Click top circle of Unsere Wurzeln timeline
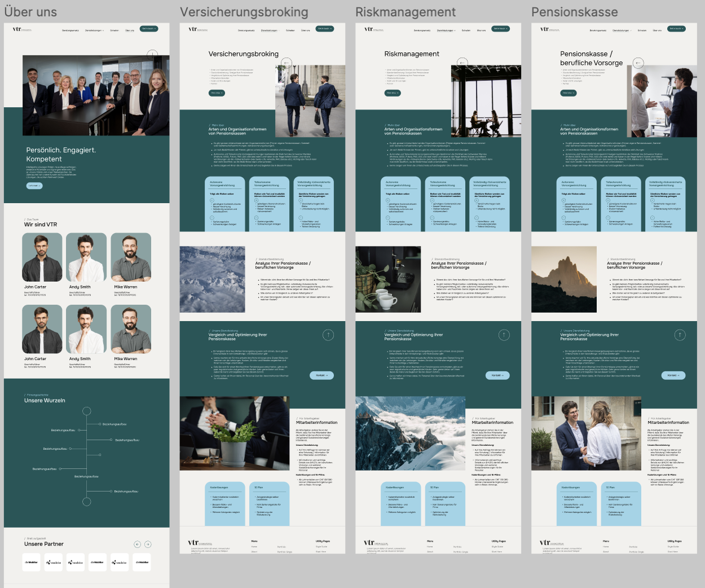Image resolution: width=705 pixels, height=588 pixels. point(87,411)
